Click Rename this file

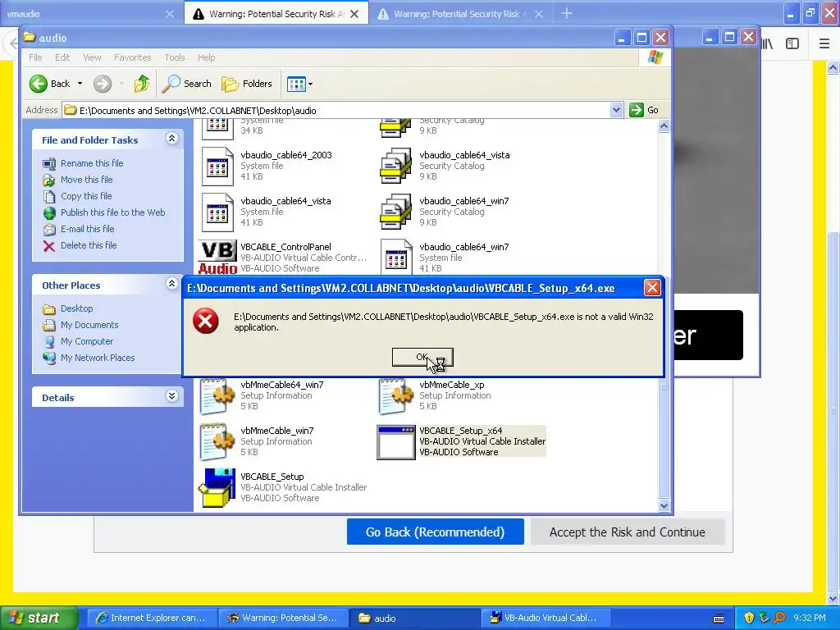point(92,163)
